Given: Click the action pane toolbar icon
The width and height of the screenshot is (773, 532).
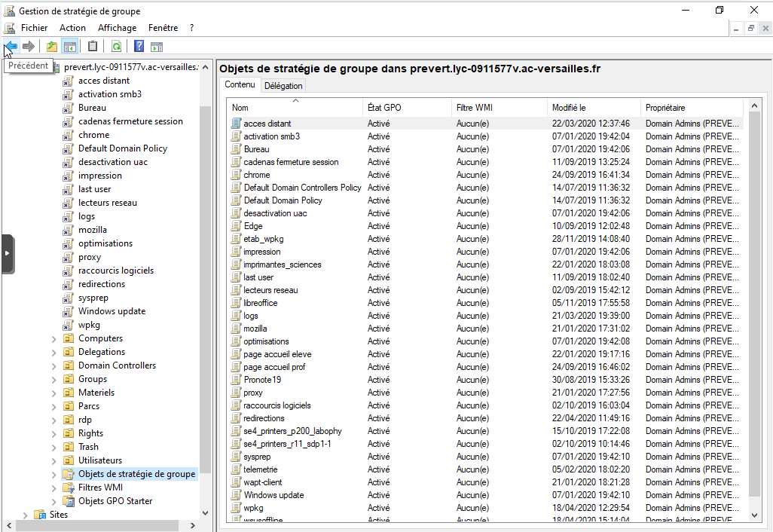Looking at the screenshot, I should pyautogui.click(x=157, y=47).
